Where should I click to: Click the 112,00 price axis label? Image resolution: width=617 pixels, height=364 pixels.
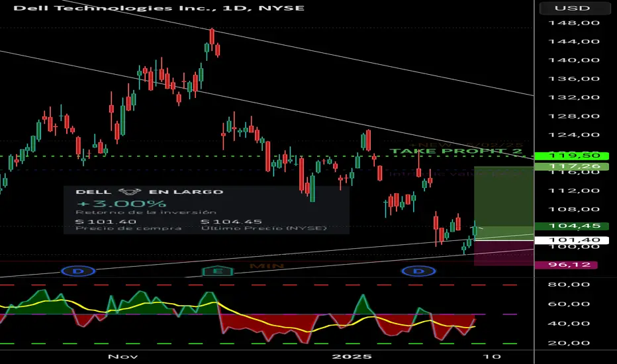(x=574, y=191)
